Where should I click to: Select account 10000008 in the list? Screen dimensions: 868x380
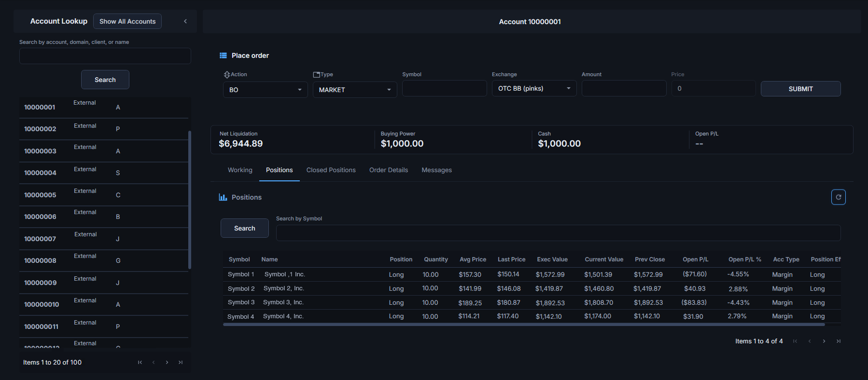pyautogui.click(x=104, y=260)
